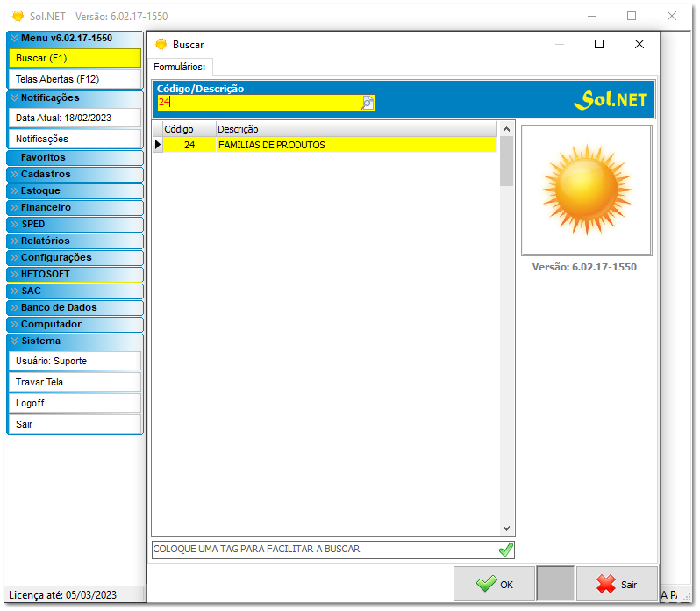Click the search icon in Código/Descrição field

pyautogui.click(x=368, y=103)
